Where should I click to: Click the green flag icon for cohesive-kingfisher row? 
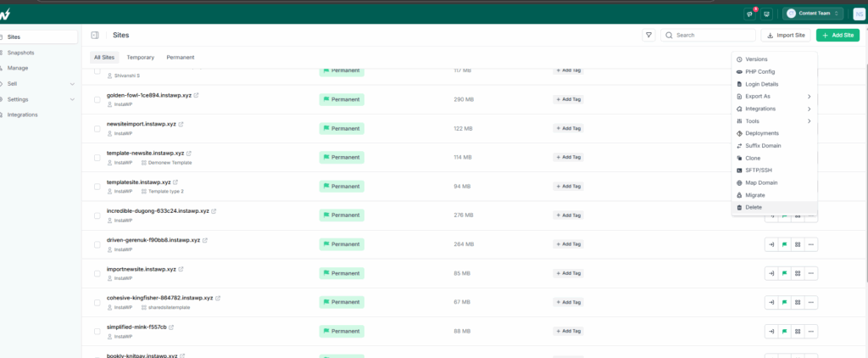pyautogui.click(x=784, y=303)
